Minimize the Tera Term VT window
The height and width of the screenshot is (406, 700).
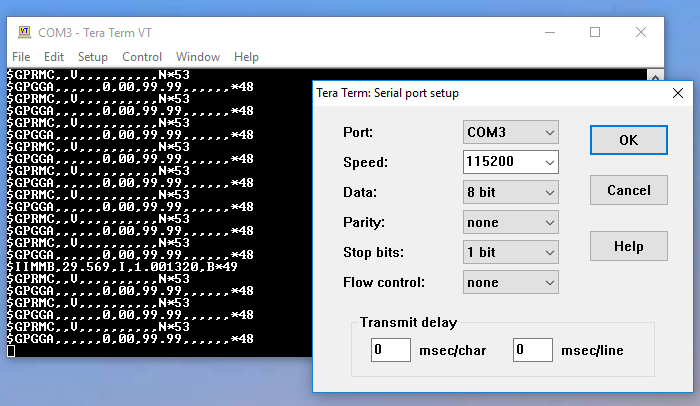[550, 32]
